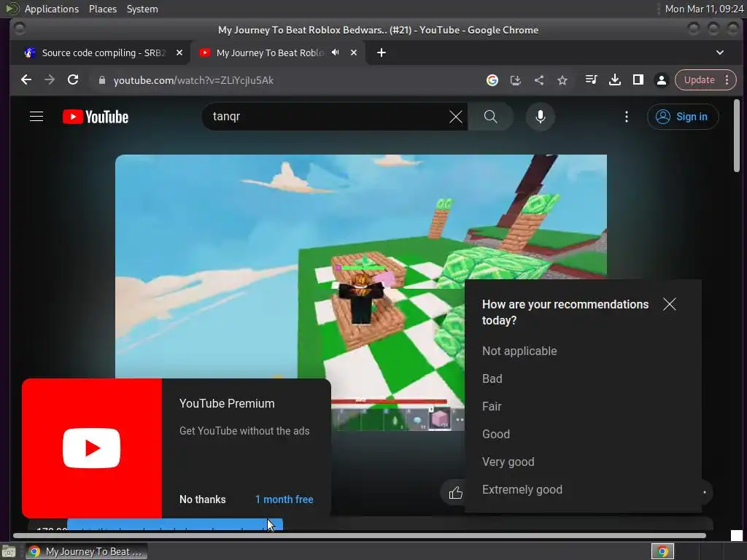Image resolution: width=747 pixels, height=560 pixels.
Task: Go to YouTube home via logo
Action: coord(96,117)
